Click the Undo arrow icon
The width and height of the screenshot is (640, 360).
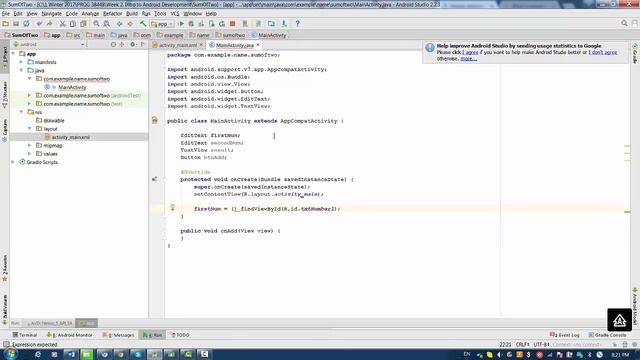(39, 24)
